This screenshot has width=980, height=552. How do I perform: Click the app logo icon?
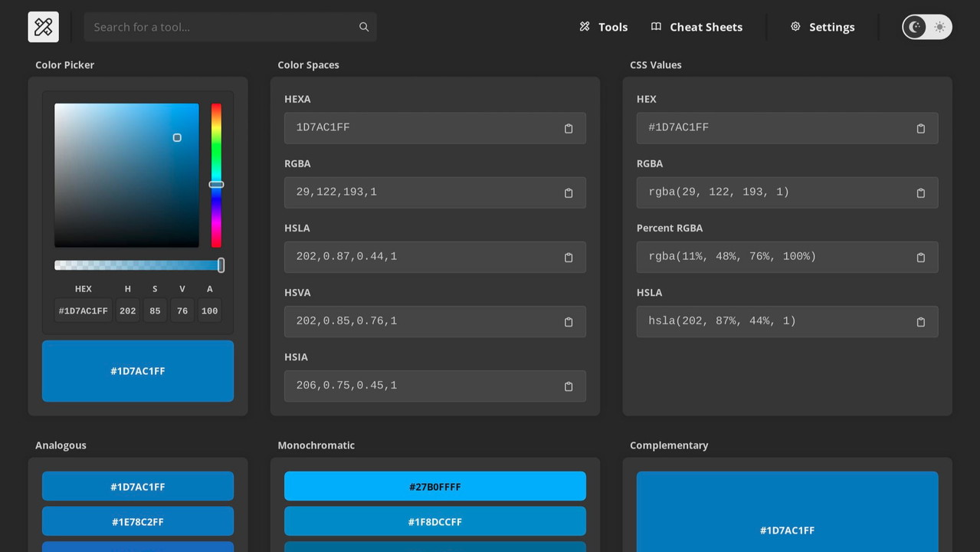(44, 27)
